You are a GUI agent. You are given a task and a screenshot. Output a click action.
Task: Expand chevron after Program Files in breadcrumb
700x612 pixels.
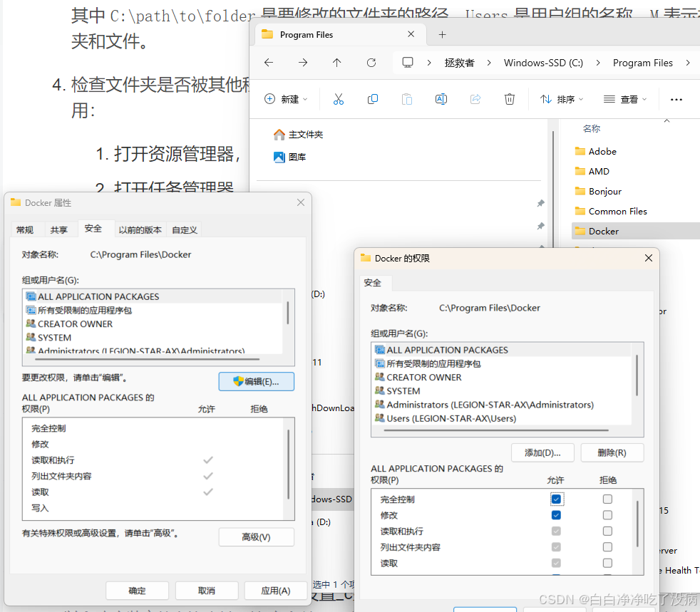[688, 63]
